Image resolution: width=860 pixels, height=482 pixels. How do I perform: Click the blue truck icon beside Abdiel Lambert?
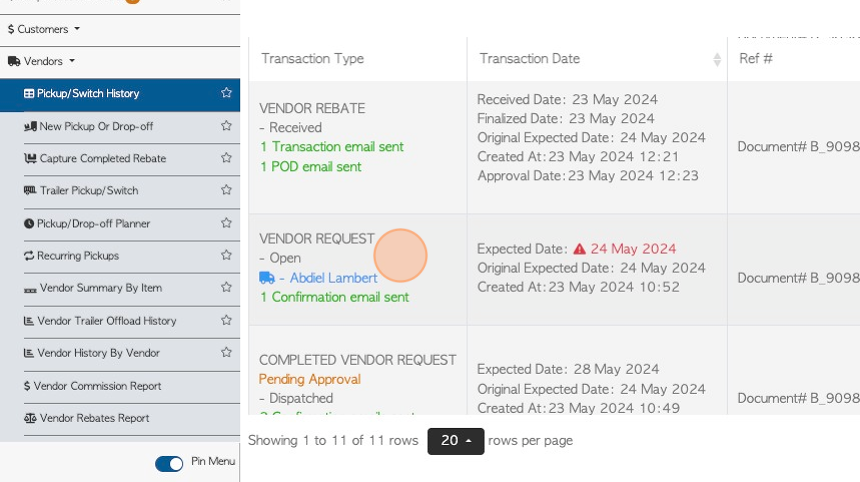pos(267,278)
